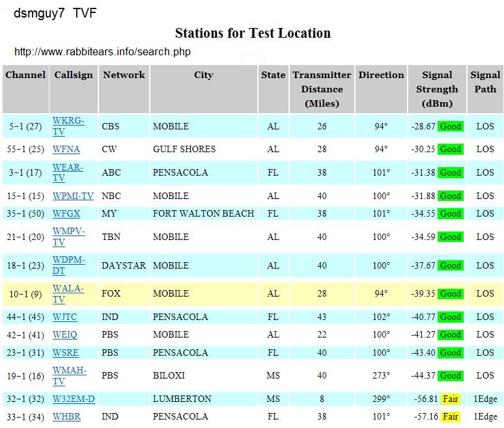Open the WJTC callsign link

pyautogui.click(x=66, y=317)
